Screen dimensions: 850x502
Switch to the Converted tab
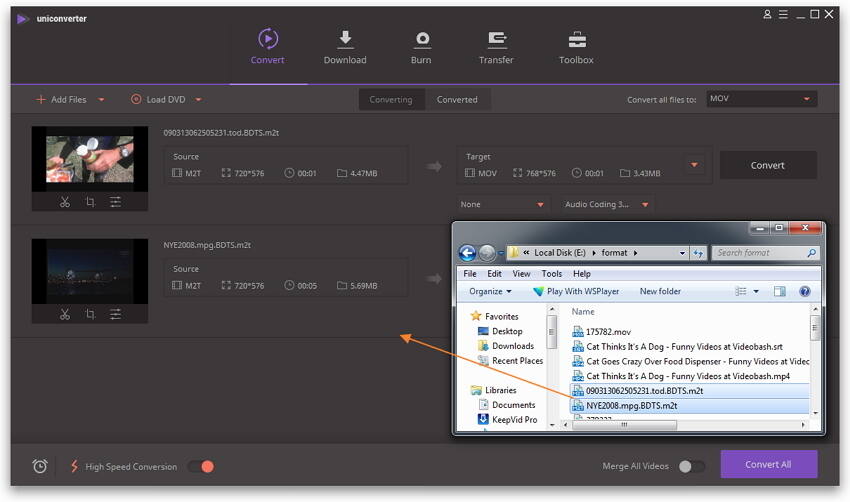point(457,100)
